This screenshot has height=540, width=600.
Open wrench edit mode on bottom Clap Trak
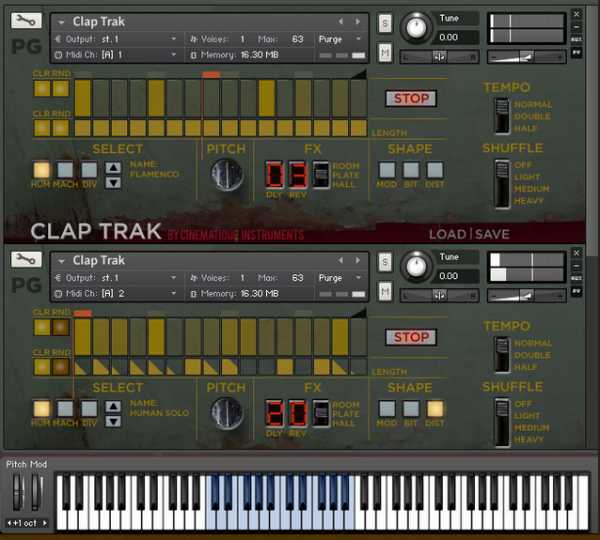(26, 259)
